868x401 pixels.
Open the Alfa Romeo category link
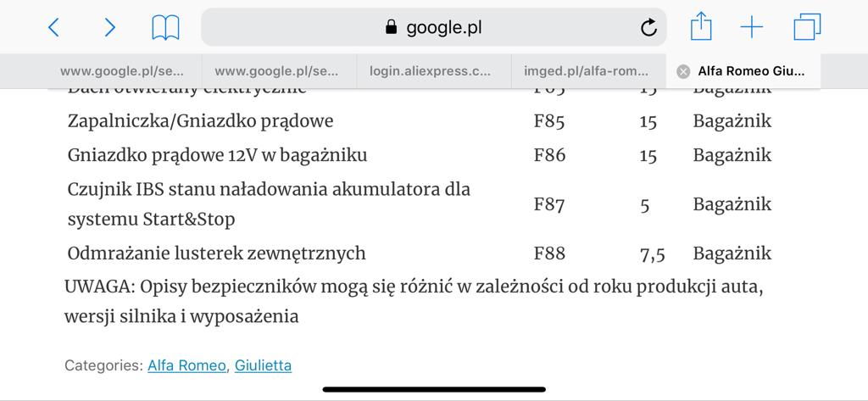tap(187, 365)
